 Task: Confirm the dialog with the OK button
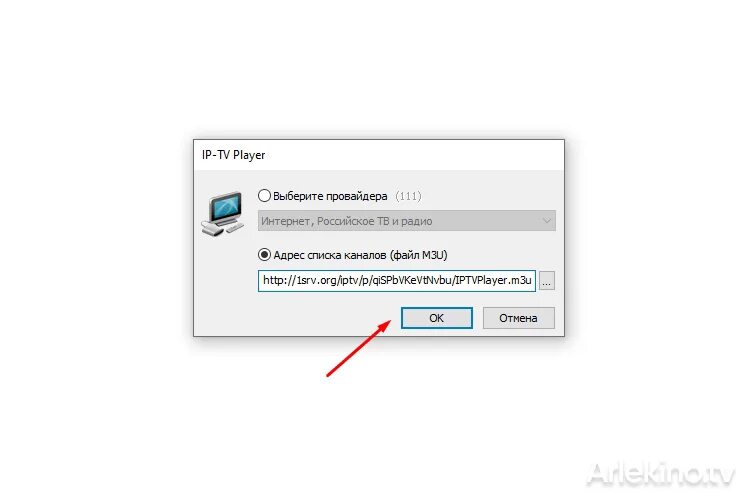[x=437, y=318]
